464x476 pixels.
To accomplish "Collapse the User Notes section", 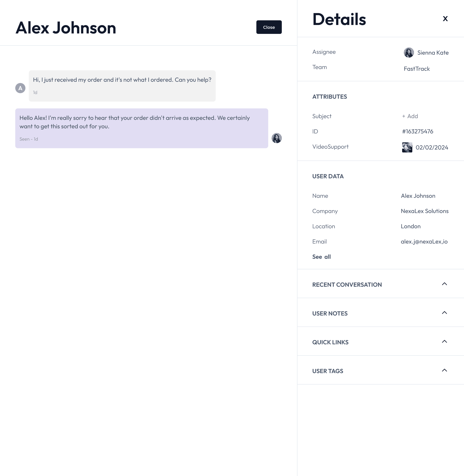I will click(445, 313).
